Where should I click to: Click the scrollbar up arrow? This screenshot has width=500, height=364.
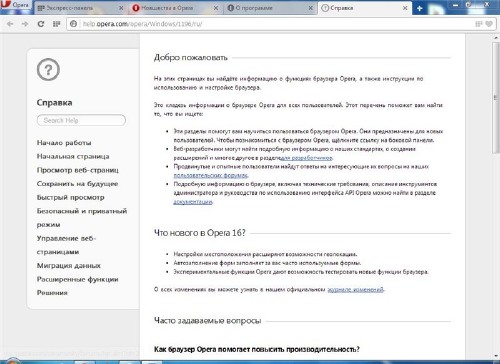click(x=496, y=38)
